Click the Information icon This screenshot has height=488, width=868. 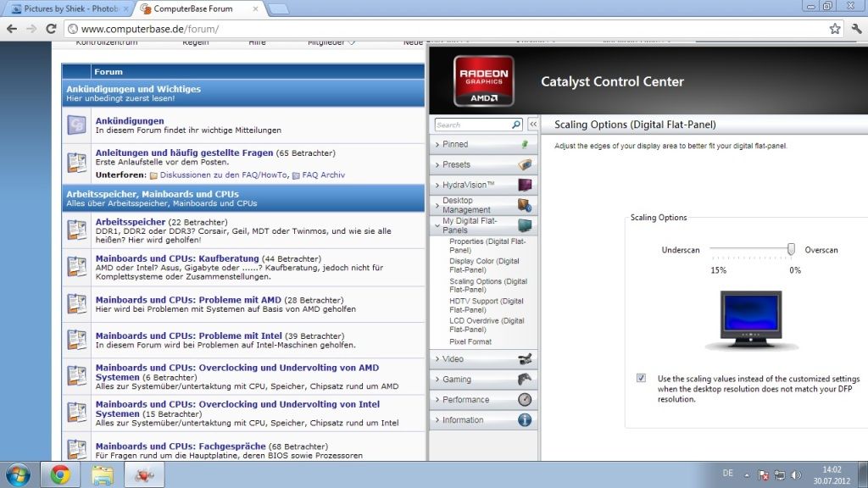[525, 420]
